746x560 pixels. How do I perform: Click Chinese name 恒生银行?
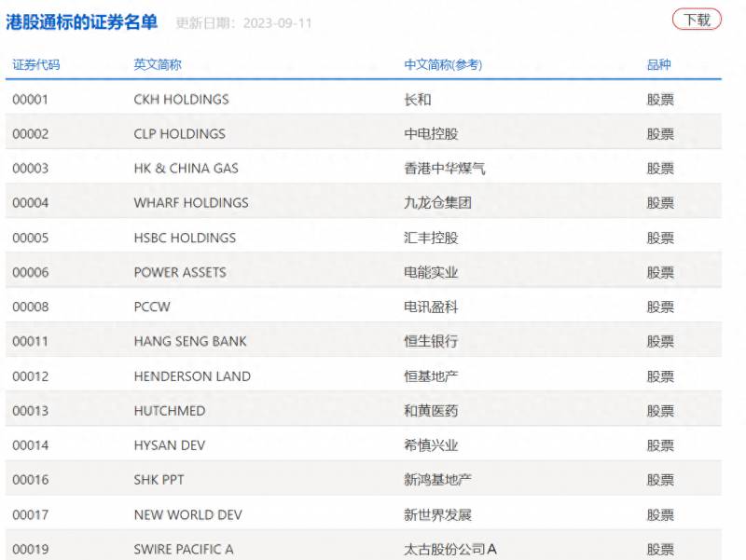tap(431, 341)
